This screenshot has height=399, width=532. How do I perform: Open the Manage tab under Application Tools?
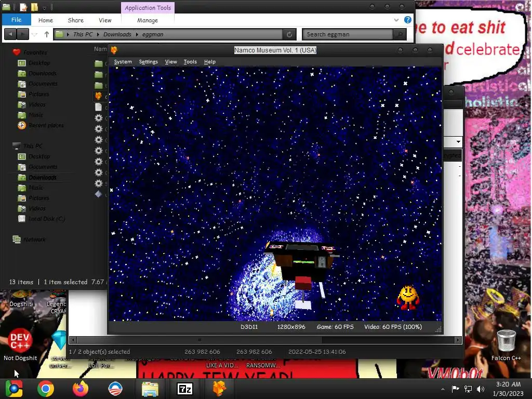click(x=148, y=20)
